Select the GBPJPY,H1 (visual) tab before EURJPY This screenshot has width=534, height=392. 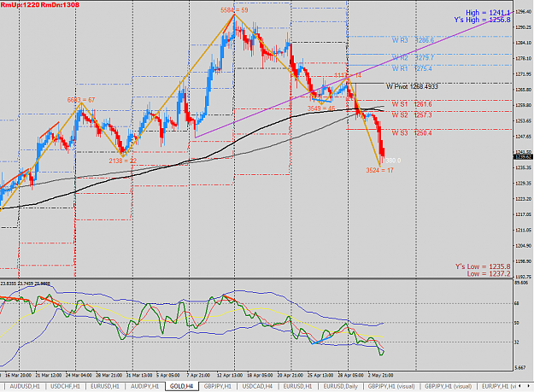(x=449, y=386)
